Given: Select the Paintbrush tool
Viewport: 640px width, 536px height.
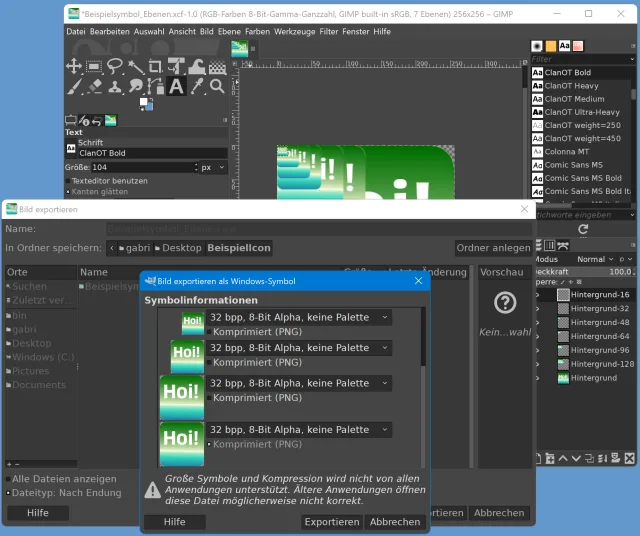Looking at the screenshot, I should 74,86.
